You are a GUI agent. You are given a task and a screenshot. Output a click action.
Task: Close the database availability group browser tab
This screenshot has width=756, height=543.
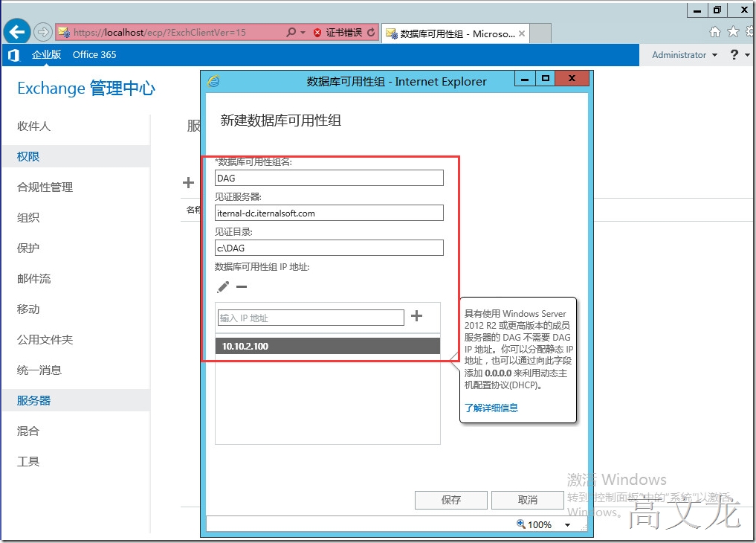tap(522, 33)
